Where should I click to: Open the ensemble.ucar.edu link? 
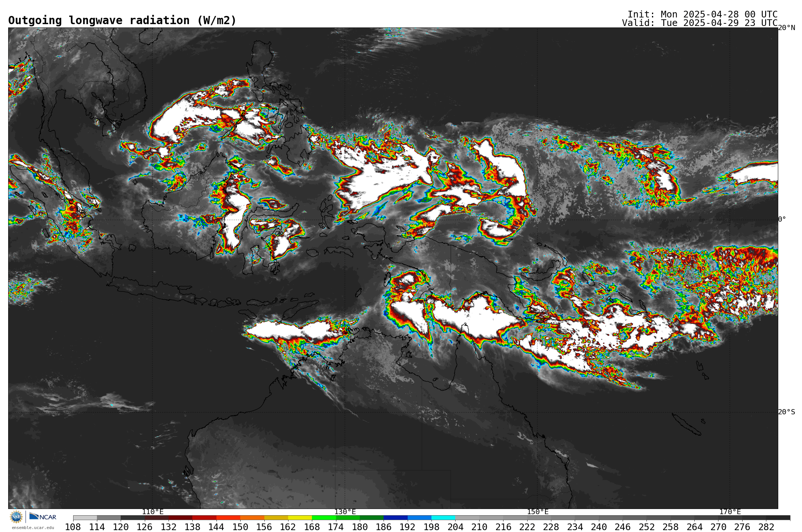33,528
